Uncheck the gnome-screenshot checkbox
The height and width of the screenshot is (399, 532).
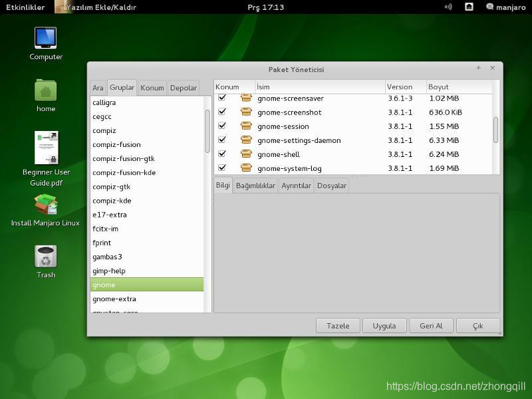pyautogui.click(x=222, y=111)
